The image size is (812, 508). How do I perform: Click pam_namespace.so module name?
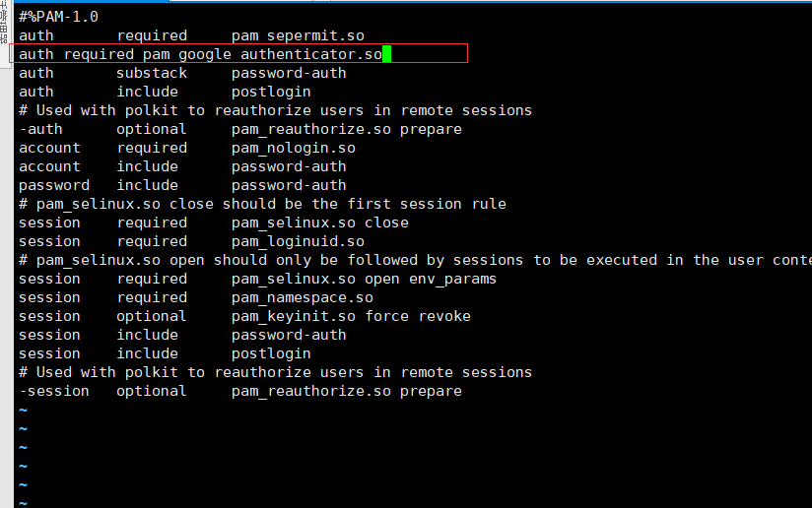[x=303, y=297]
